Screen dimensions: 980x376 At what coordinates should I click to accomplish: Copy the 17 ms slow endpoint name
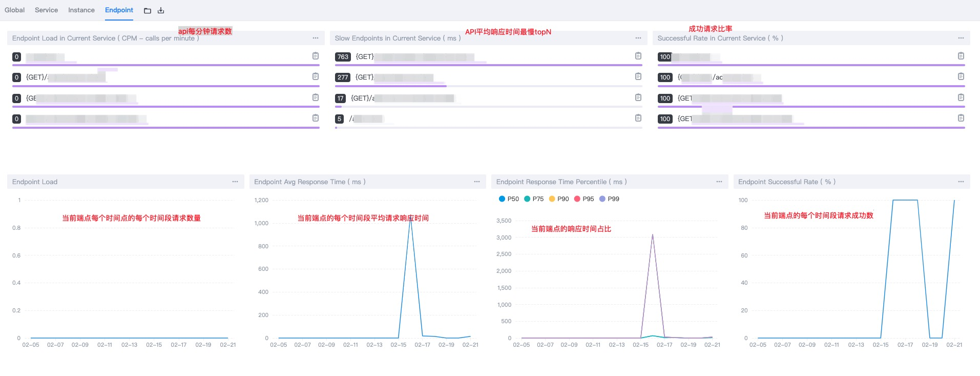[x=638, y=97]
